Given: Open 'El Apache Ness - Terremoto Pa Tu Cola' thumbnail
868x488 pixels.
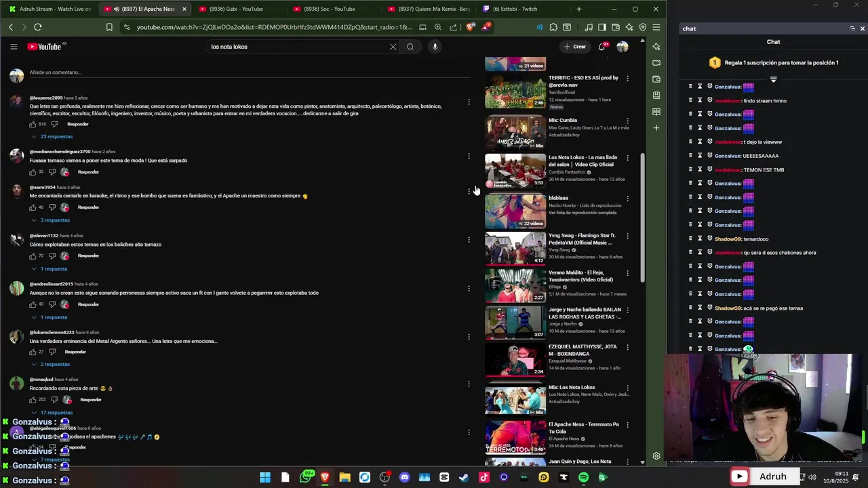Looking at the screenshot, I should click(x=515, y=437).
